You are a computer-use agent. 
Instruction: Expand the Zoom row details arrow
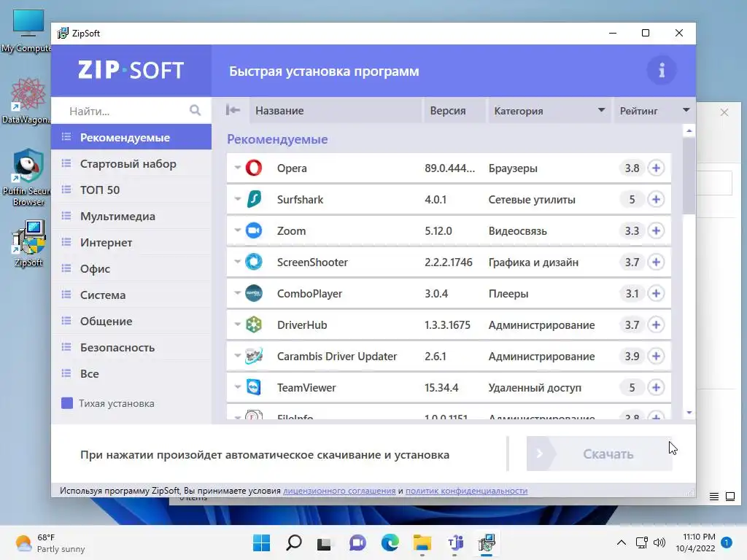[x=237, y=230]
